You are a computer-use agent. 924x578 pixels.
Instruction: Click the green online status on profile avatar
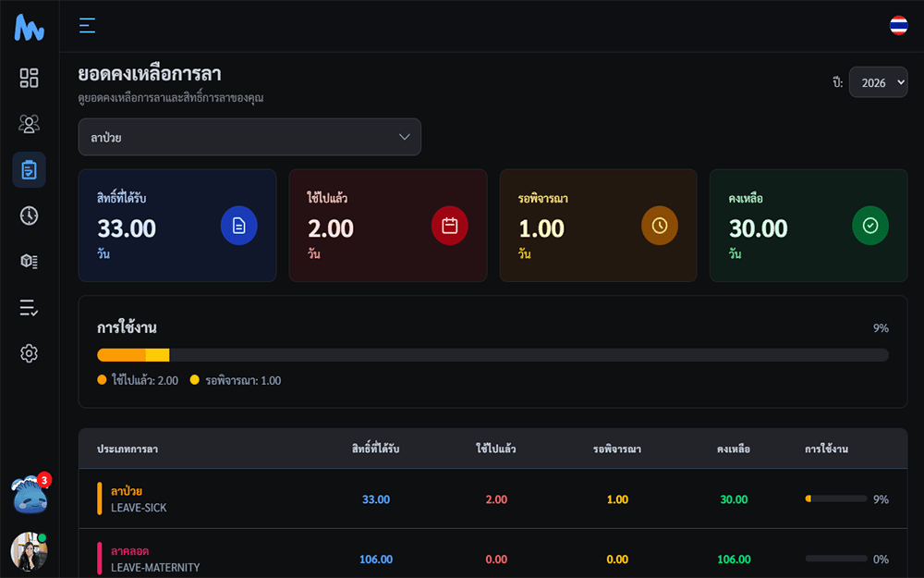[x=41, y=539]
